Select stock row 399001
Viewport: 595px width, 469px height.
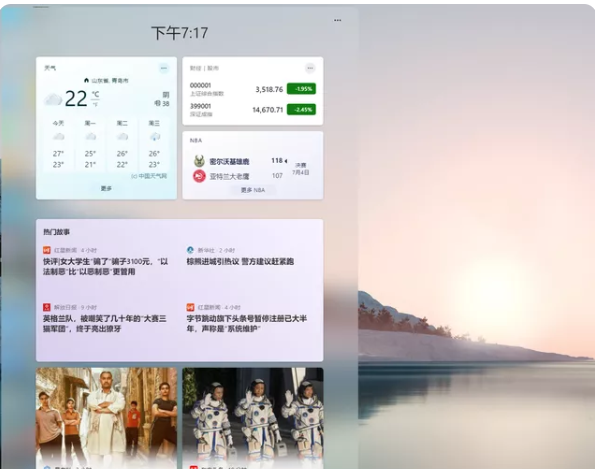coord(253,110)
